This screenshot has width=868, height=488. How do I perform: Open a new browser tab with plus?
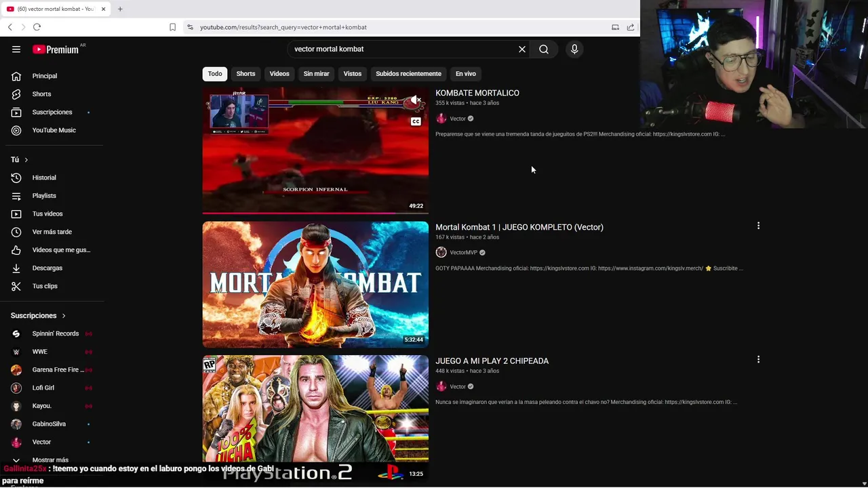click(x=120, y=9)
